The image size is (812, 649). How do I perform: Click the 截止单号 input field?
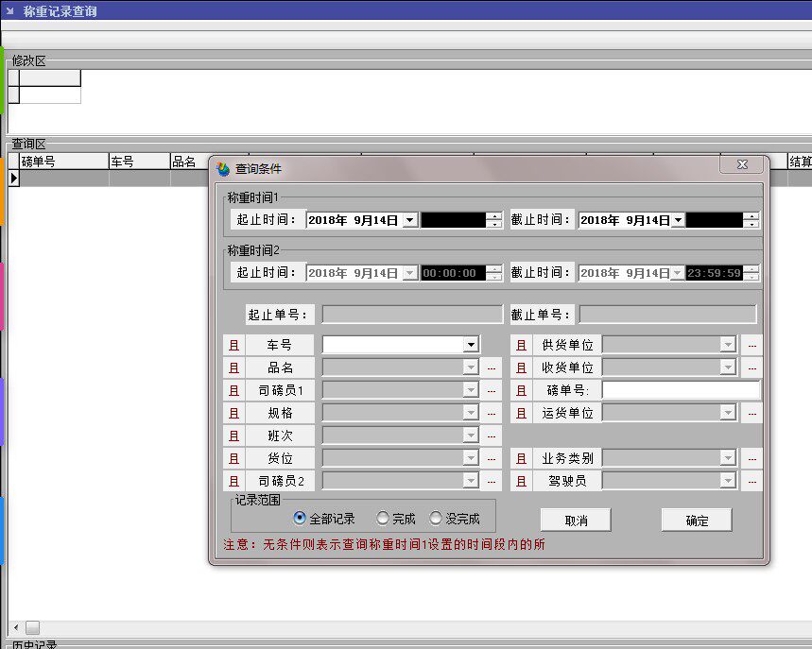(667, 315)
